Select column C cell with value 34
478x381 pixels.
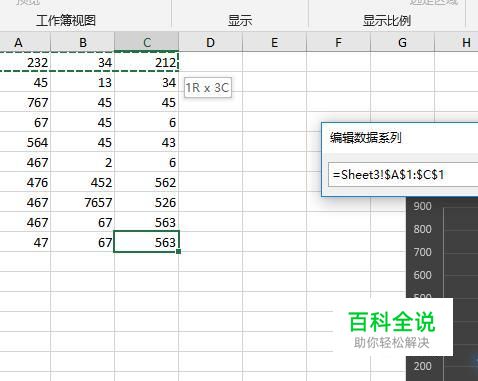click(147, 82)
